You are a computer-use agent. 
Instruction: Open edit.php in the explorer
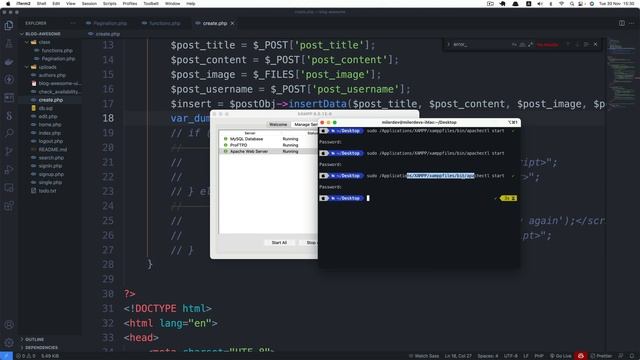tap(48, 116)
